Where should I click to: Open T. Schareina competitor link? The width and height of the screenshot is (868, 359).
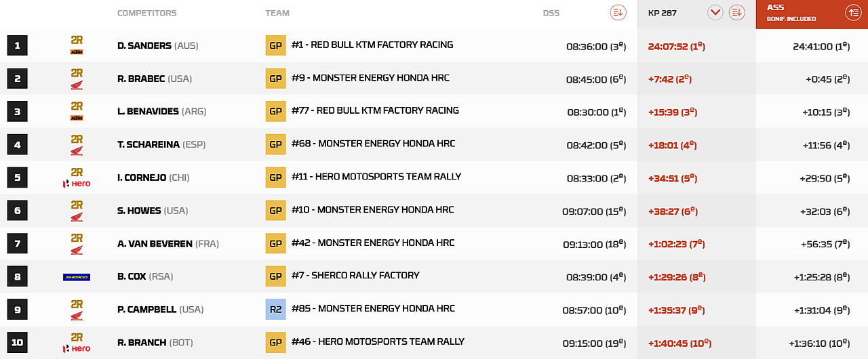coord(161,144)
